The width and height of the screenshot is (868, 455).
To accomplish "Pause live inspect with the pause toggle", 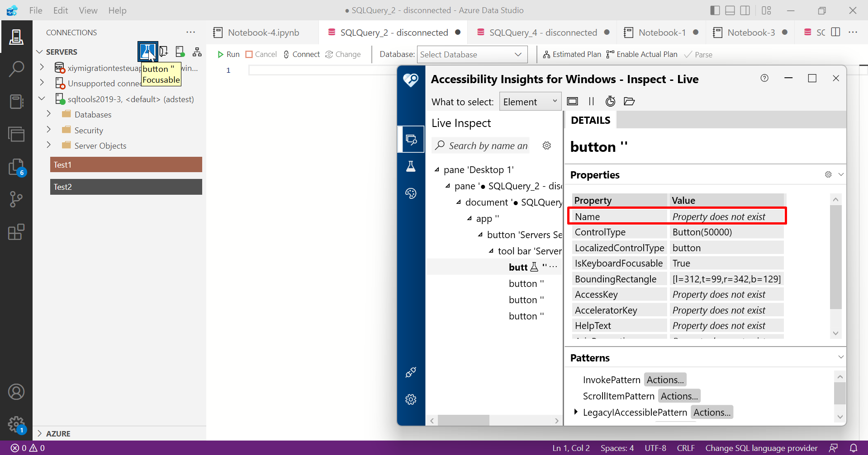I will point(591,101).
